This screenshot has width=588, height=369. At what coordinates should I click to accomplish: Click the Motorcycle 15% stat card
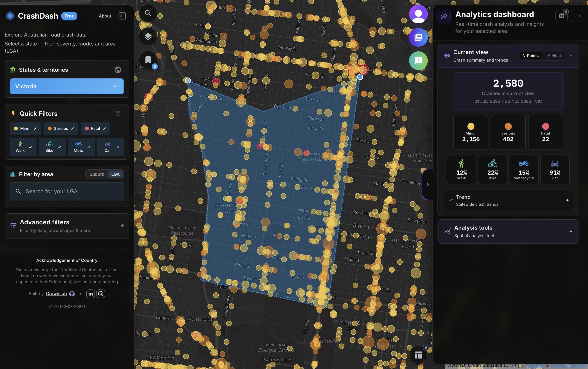tap(524, 169)
